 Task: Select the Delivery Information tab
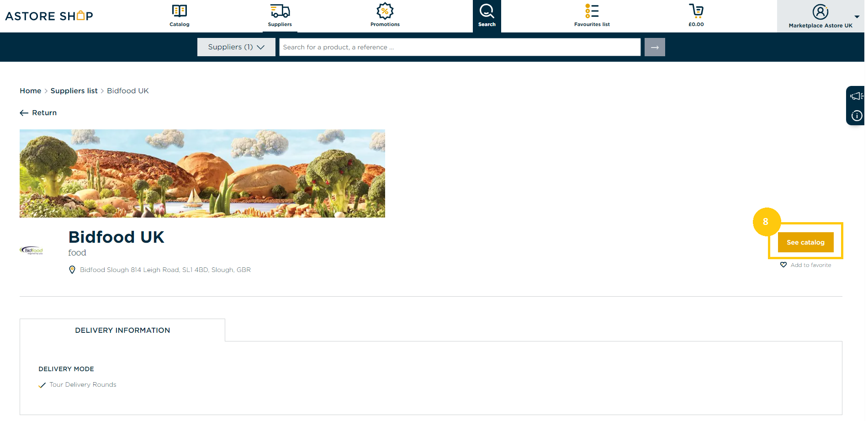[122, 330]
